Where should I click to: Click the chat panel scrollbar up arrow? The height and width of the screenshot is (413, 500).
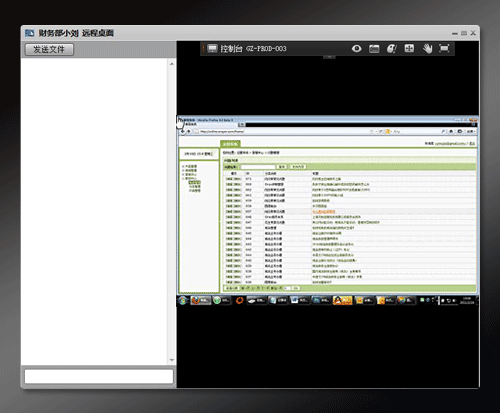pyautogui.click(x=172, y=64)
